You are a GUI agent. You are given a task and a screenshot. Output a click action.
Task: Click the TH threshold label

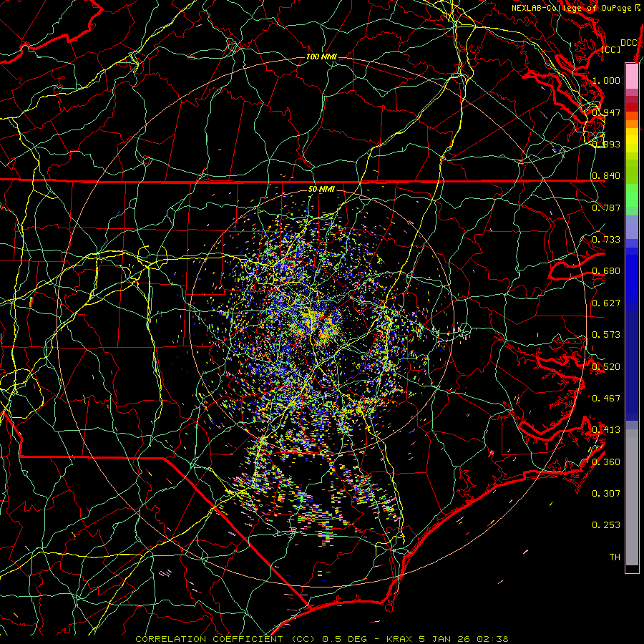point(615,557)
